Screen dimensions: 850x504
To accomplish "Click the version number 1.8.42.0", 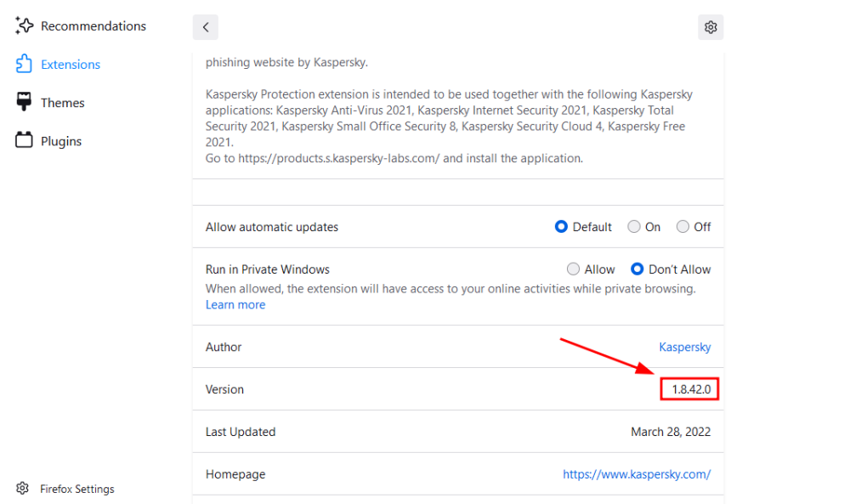I will (690, 389).
